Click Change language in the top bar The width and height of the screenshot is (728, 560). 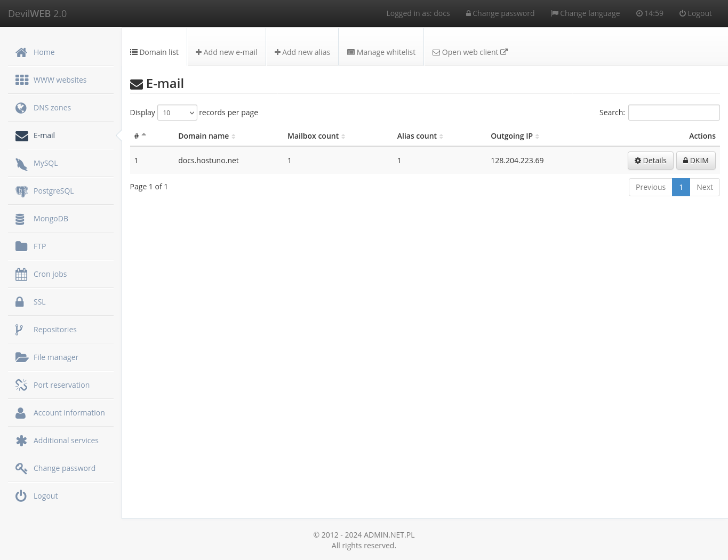585,13
